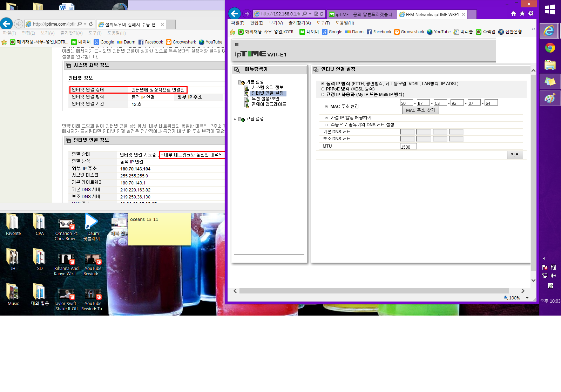Click the Windows Start button
The height and width of the screenshot is (392, 561).
click(x=550, y=10)
